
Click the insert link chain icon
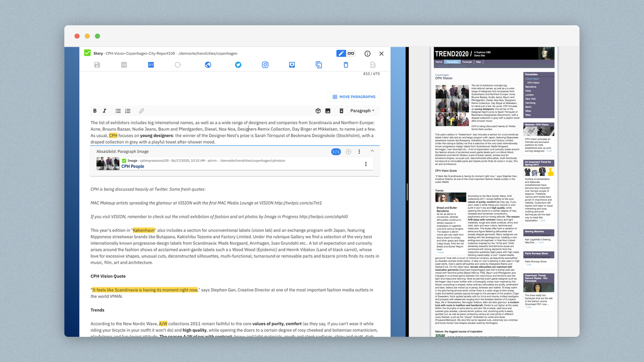click(141, 111)
